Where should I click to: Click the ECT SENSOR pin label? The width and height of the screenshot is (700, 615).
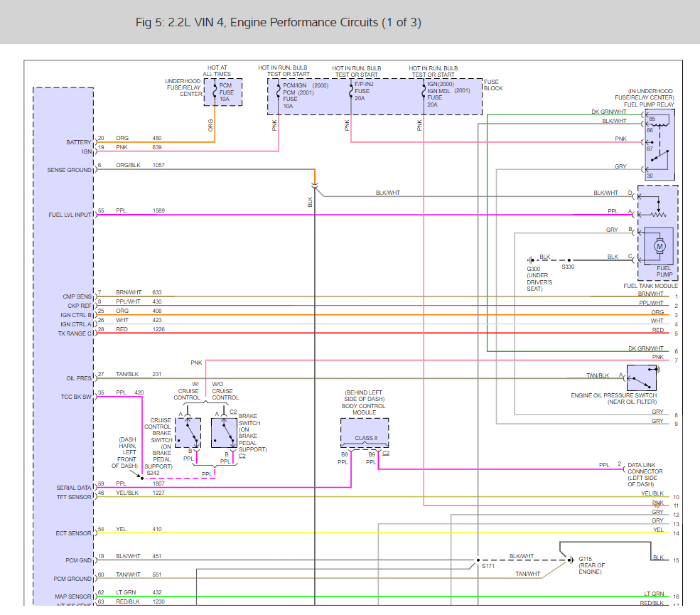[74, 533]
